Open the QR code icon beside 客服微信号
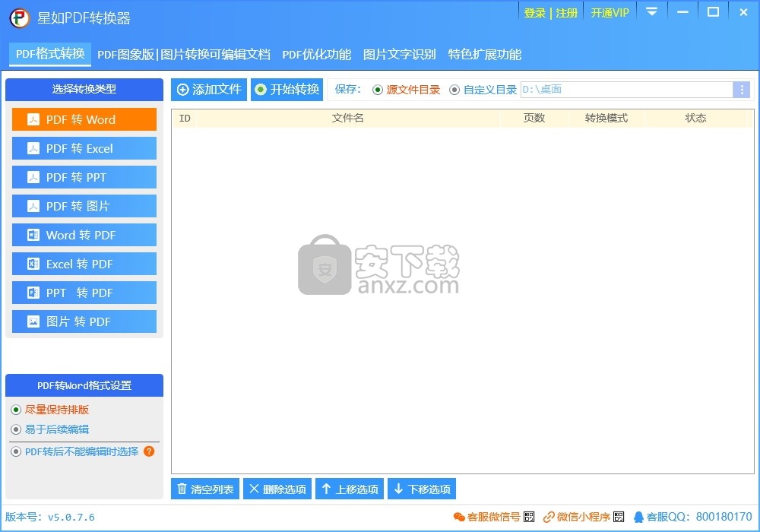The image size is (760, 532). tap(529, 517)
